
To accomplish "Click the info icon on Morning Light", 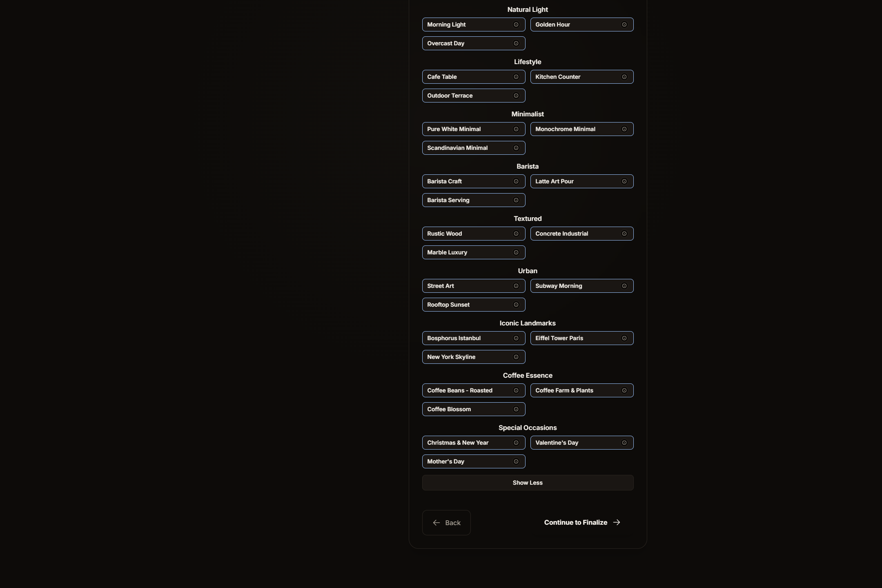I will pos(516,24).
